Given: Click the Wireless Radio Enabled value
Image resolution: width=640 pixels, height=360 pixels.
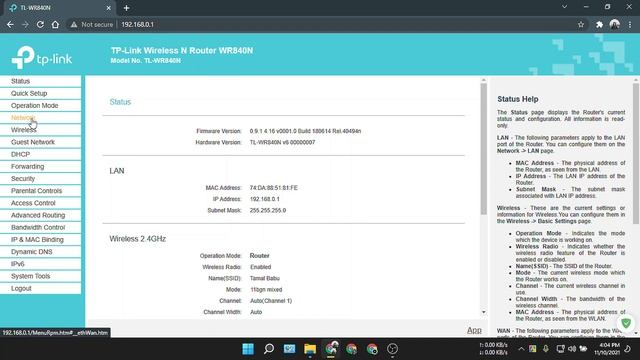Looking at the screenshot, I should 260,267.
